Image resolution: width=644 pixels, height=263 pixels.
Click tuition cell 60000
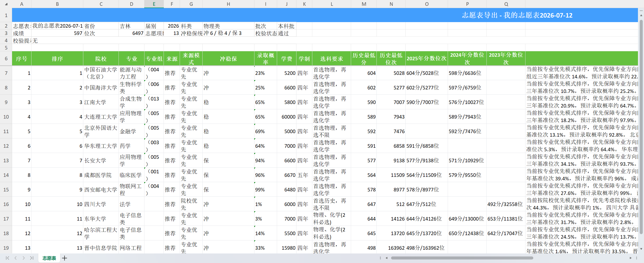tap(287, 117)
